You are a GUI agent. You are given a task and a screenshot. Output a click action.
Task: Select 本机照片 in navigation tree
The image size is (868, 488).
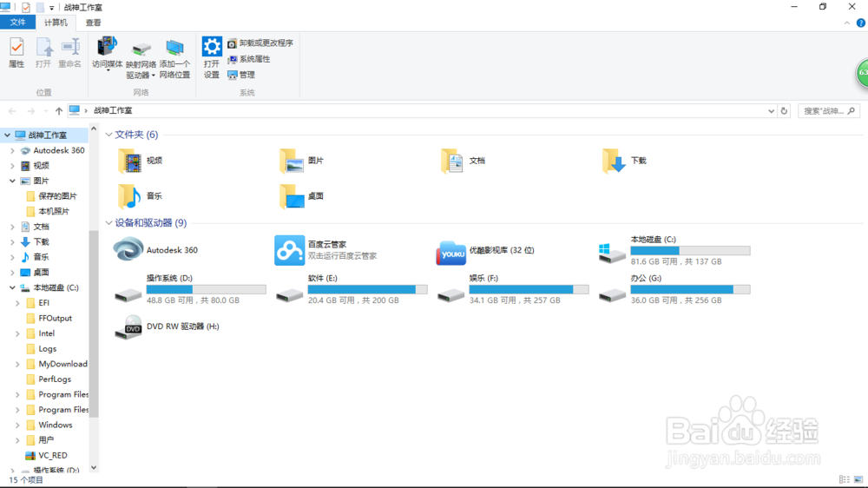pyautogui.click(x=54, y=212)
